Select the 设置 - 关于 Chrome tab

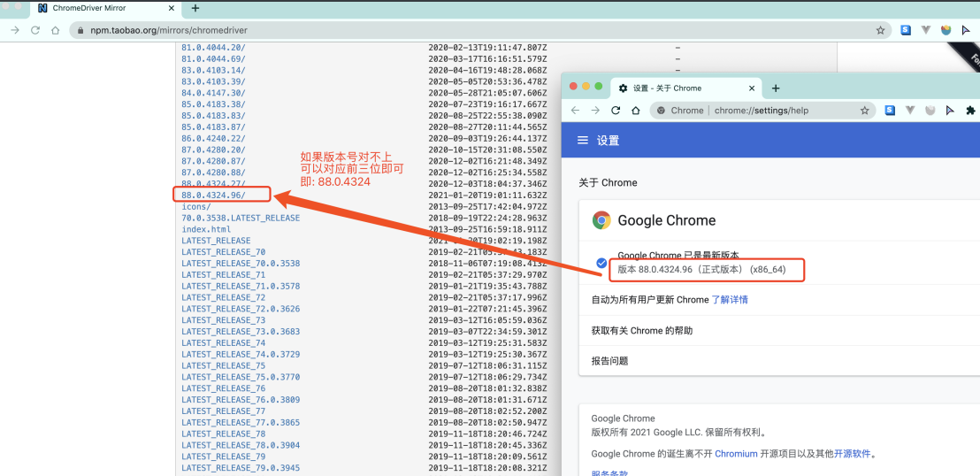coord(686,88)
